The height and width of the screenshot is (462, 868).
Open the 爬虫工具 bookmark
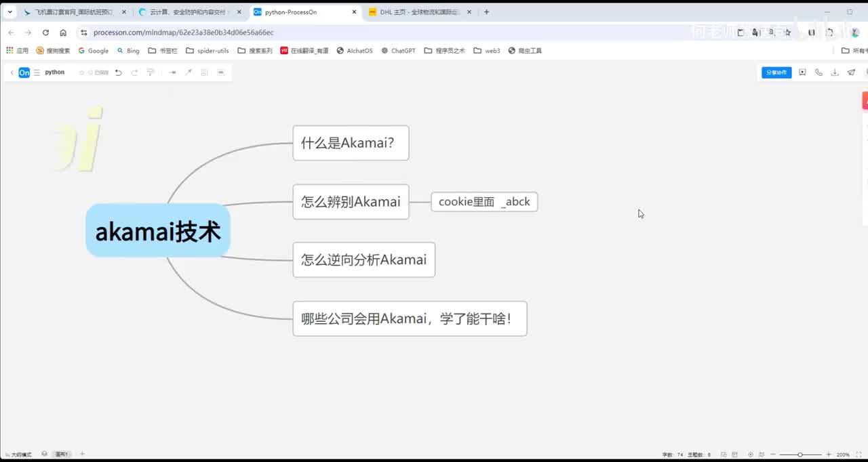(526, 51)
